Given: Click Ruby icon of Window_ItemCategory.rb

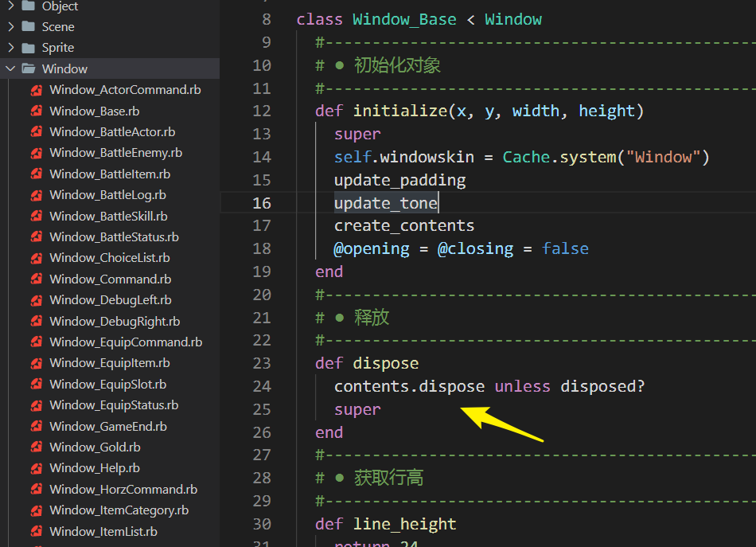Looking at the screenshot, I should (37, 510).
